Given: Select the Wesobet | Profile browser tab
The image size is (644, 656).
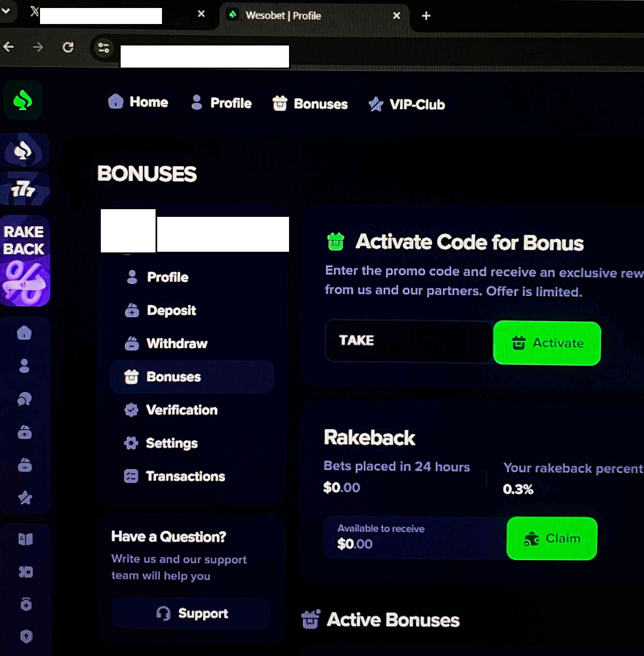Looking at the screenshot, I should click(x=315, y=16).
